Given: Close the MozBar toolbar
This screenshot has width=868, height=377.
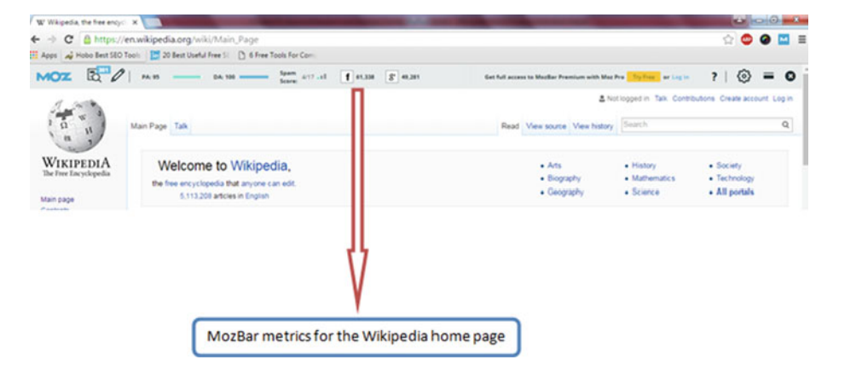Looking at the screenshot, I should (x=790, y=77).
